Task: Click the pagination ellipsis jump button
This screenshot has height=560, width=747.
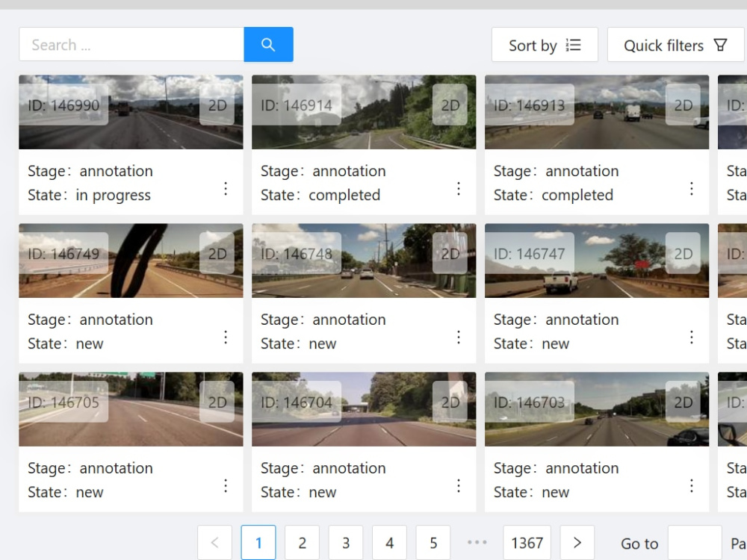Action: [x=477, y=542]
